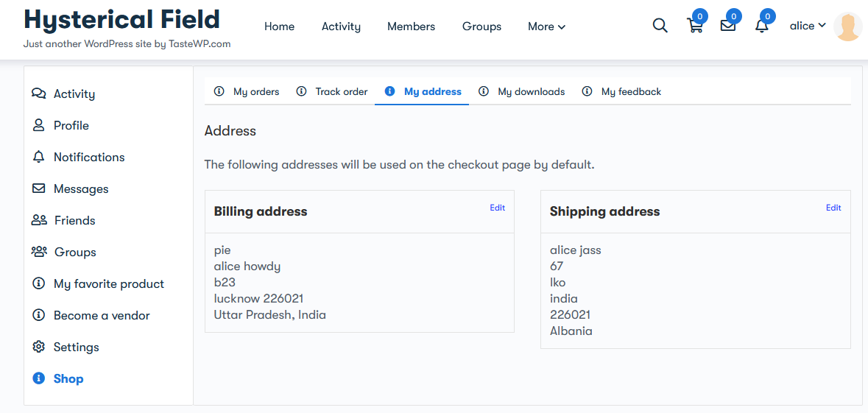Open the My feedback tab

click(x=621, y=91)
